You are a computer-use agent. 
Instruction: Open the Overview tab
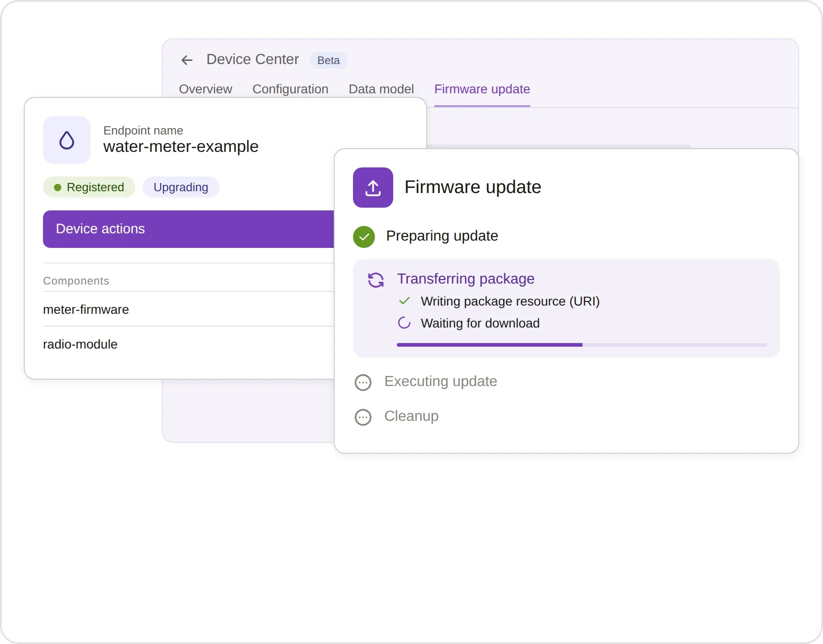point(205,89)
